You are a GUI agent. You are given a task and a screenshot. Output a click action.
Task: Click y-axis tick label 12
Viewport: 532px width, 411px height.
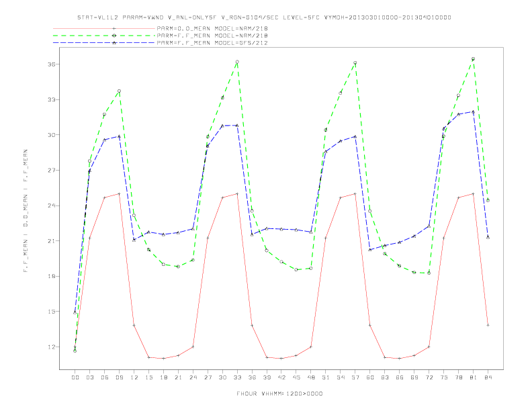pyautogui.click(x=51, y=347)
